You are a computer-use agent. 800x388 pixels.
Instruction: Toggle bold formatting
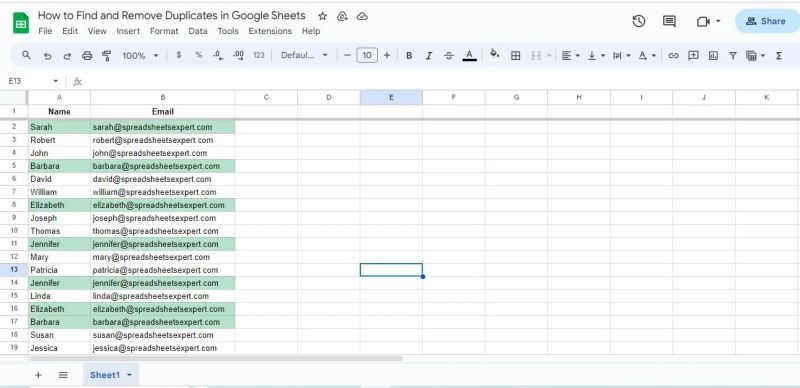[x=409, y=56]
